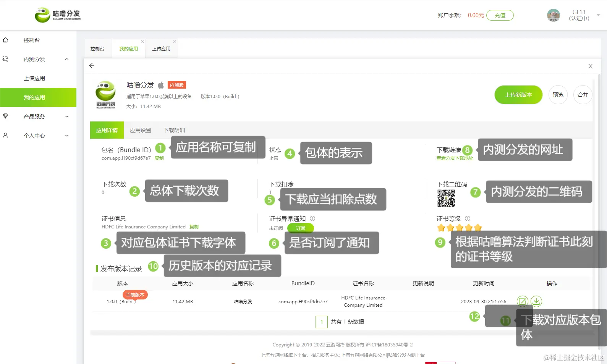607x364 pixels.
Task: Click the 当前版本 badge
Action: (x=135, y=295)
